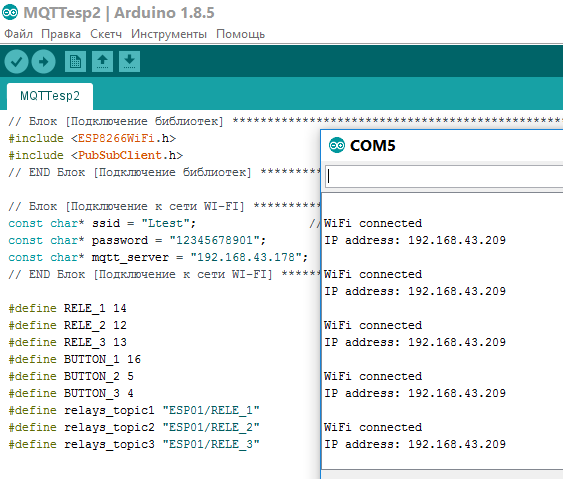Screen dimensions: 563x479
Task: Click the comment "END Блок [Подключение библиотек]"
Action: pyautogui.click(x=130, y=172)
